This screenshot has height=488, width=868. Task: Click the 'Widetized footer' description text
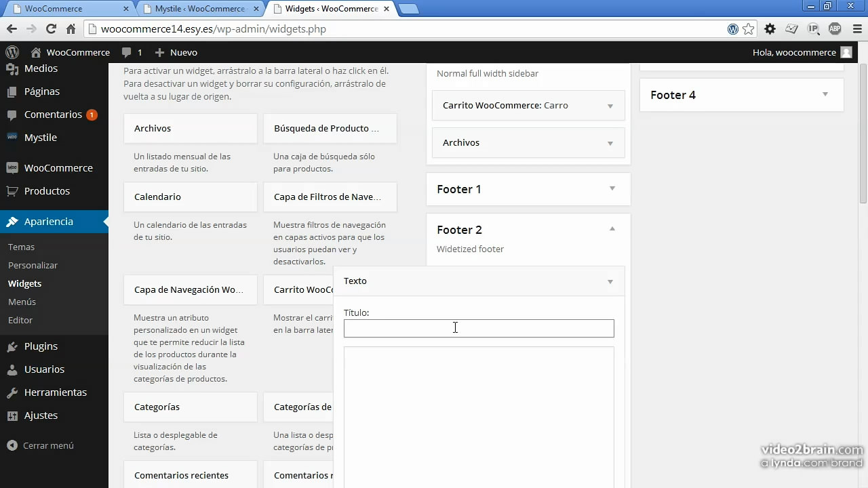coord(470,249)
